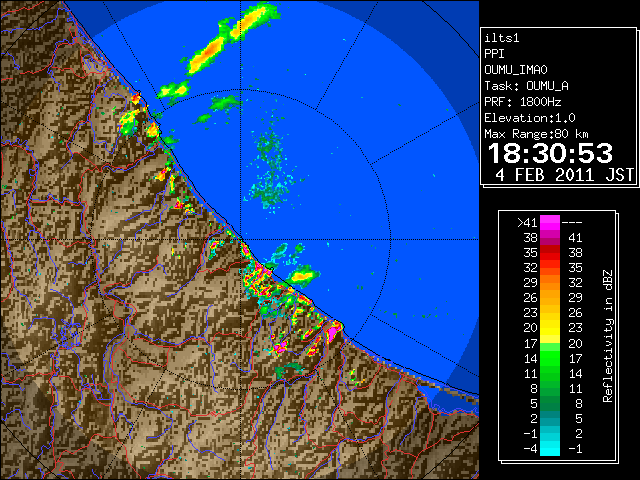Pick the red legend swatch beside 35
The height and width of the screenshot is (480, 640).
tap(550, 253)
